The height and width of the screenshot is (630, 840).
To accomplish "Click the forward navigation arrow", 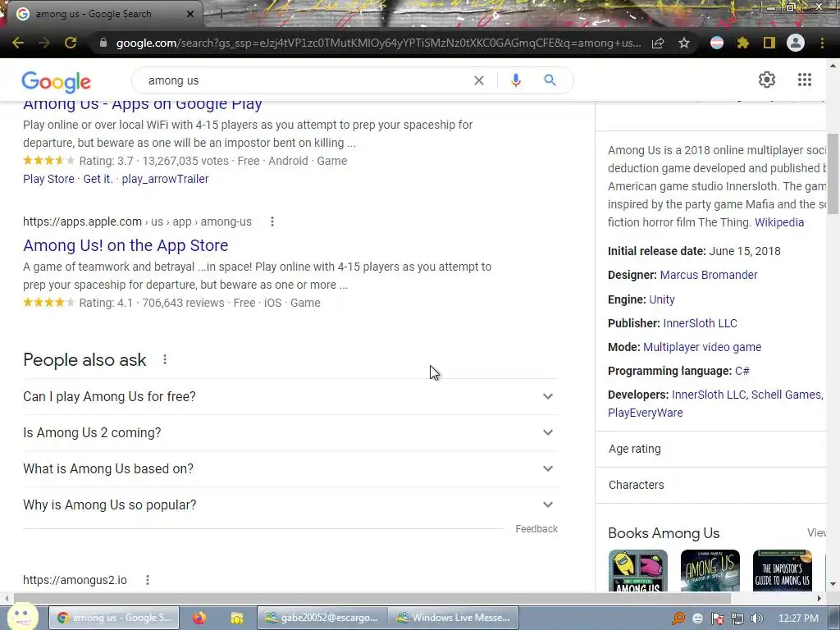I will click(44, 43).
